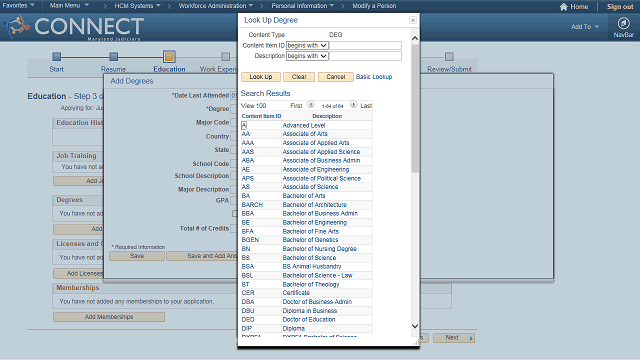Expand the Main Menu dropdown
Viewport: 640px width, 360px height.
click(69, 6)
